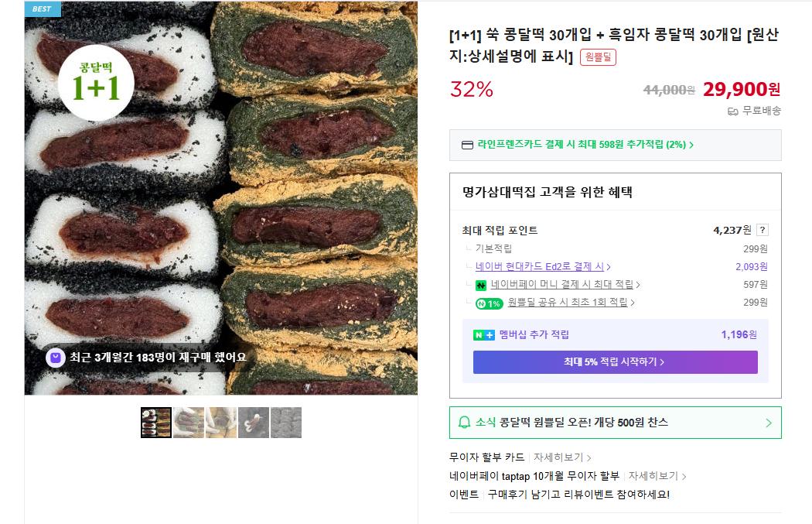Expand the 소식 banner with the right chevron

point(769,423)
